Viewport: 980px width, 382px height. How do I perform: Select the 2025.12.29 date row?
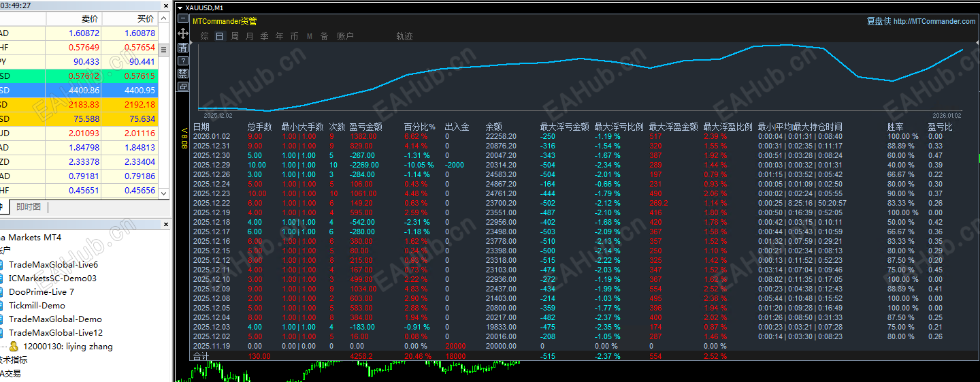211,165
